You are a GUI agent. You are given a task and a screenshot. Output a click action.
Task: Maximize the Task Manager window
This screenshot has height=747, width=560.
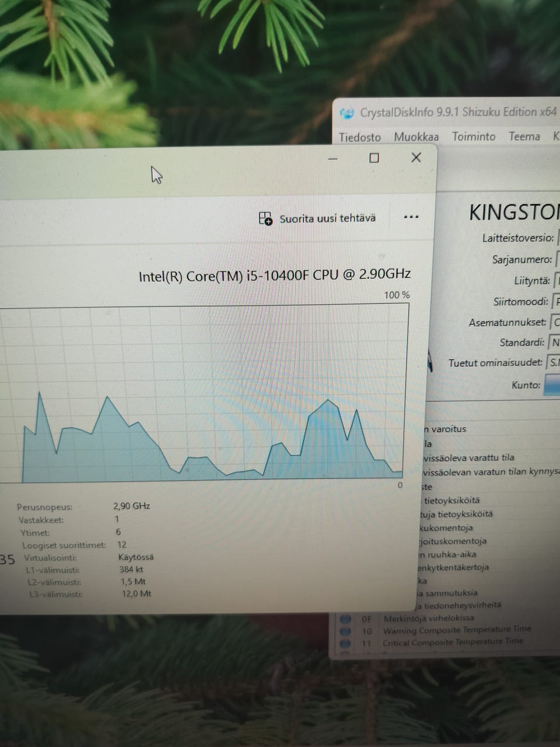pyautogui.click(x=374, y=158)
